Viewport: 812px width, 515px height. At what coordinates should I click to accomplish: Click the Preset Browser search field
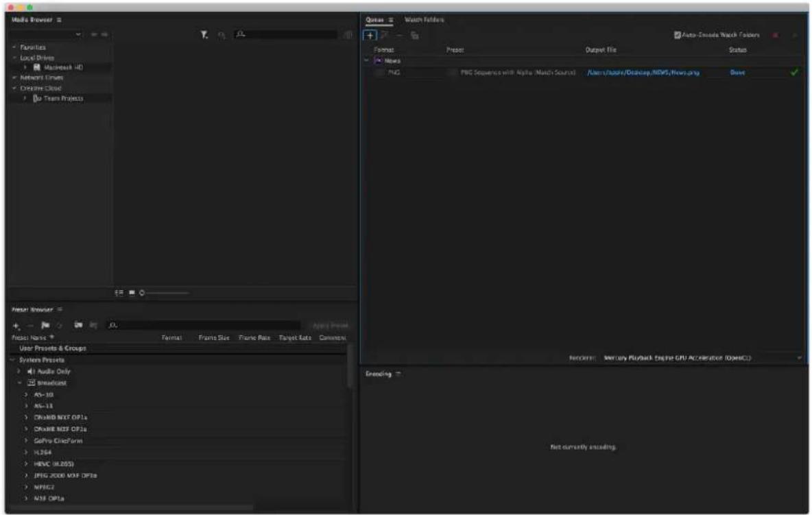(x=203, y=325)
